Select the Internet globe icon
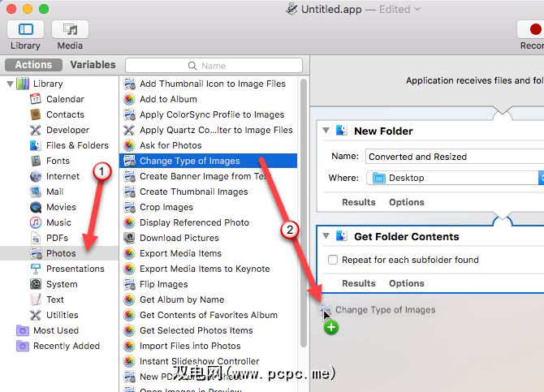544x392 pixels. click(36, 176)
